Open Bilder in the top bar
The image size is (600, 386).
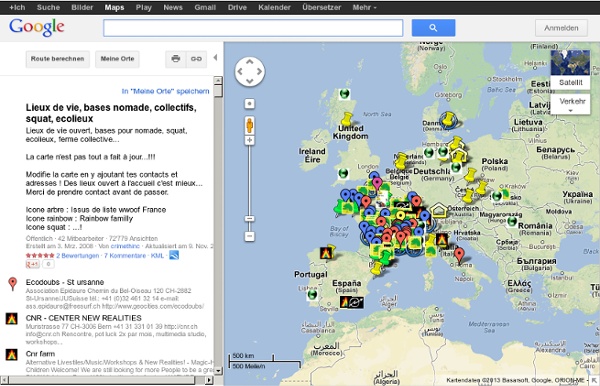pos(82,7)
